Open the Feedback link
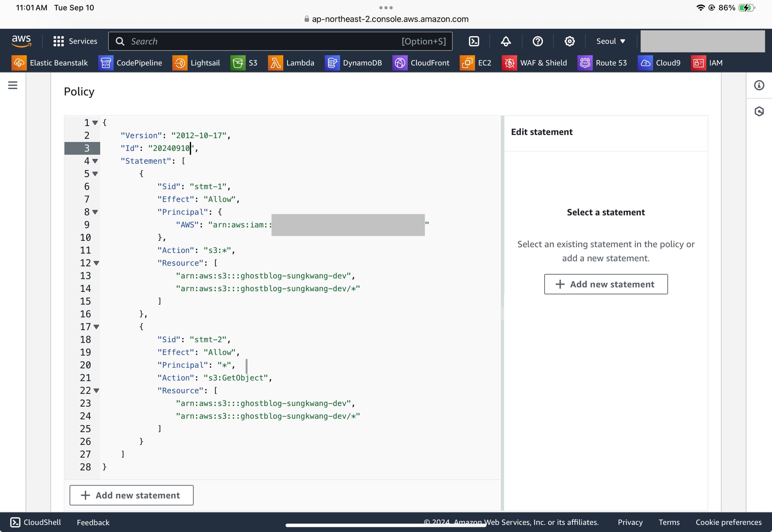 (x=93, y=522)
